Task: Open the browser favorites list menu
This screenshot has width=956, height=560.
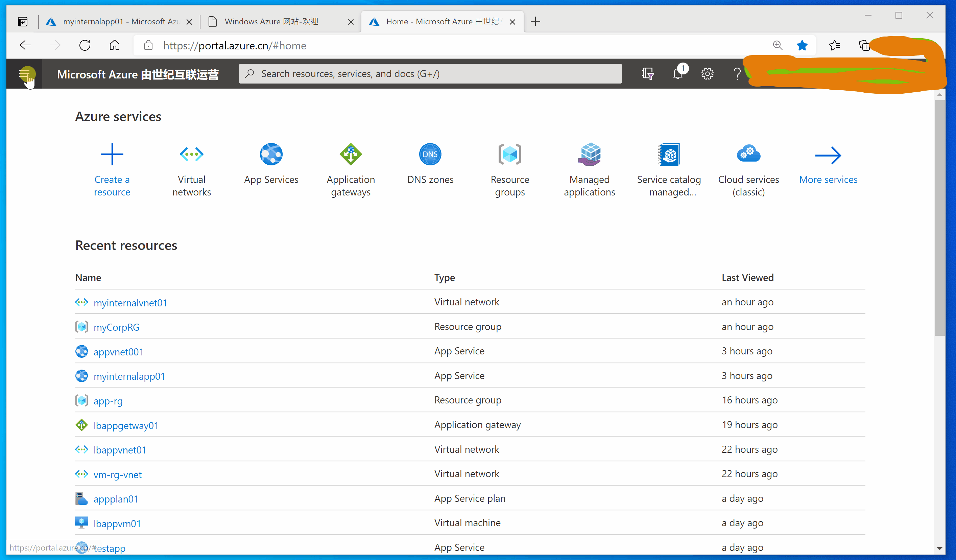Action: point(834,46)
